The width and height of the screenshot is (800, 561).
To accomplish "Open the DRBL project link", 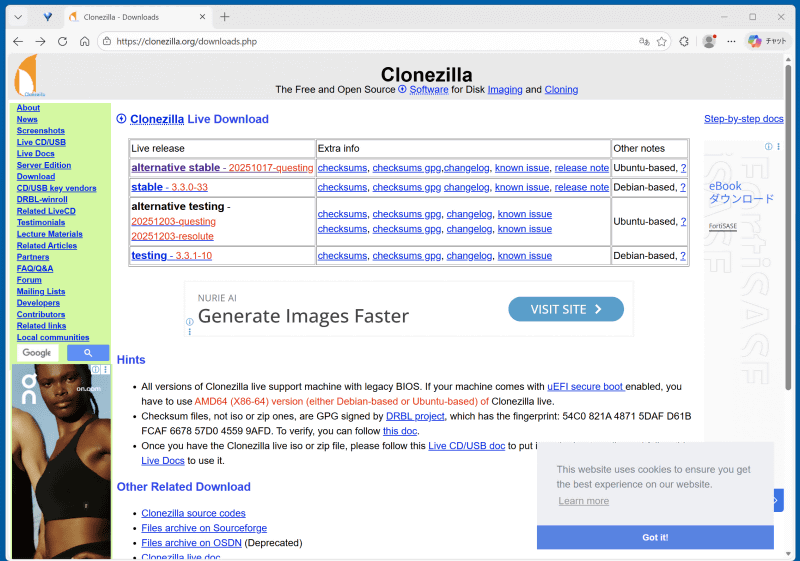I will point(415,416).
